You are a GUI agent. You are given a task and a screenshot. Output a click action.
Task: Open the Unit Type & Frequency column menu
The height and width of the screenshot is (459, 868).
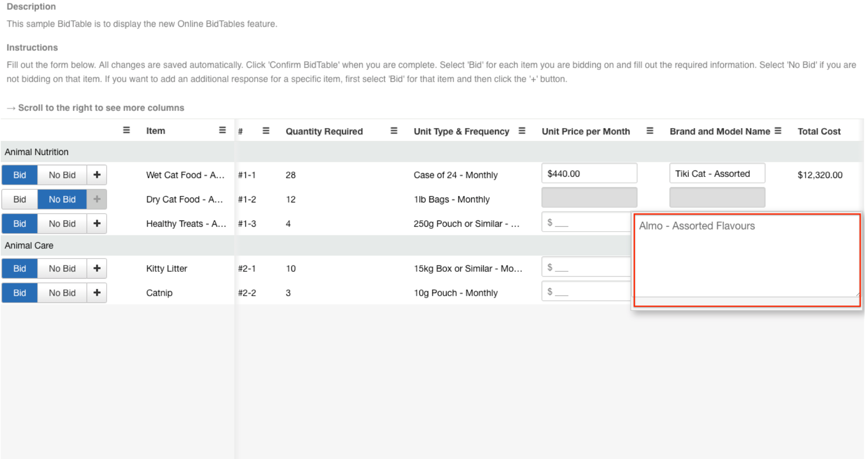[x=522, y=131]
